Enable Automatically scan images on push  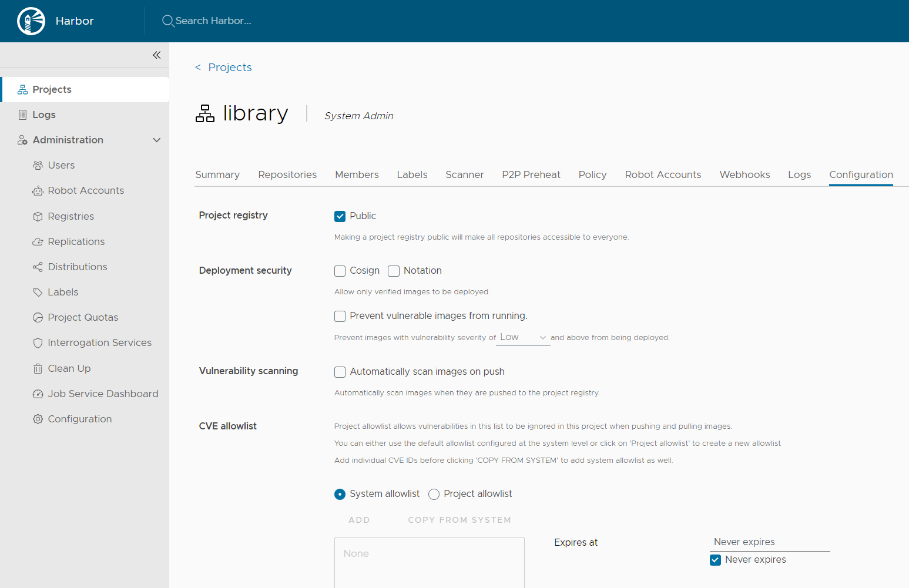(340, 372)
